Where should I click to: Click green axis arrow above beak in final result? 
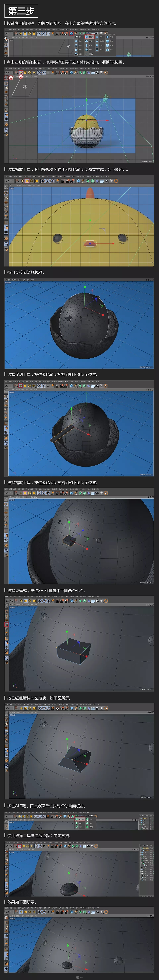coord(68,945)
